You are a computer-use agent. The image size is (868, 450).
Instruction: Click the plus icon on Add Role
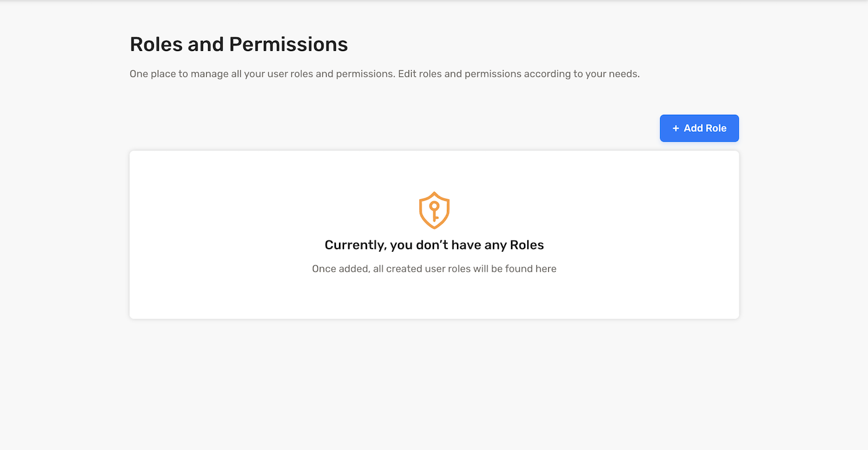(676, 128)
